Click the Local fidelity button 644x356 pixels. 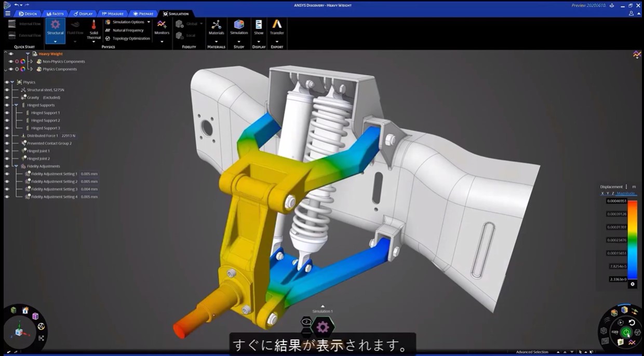click(186, 35)
